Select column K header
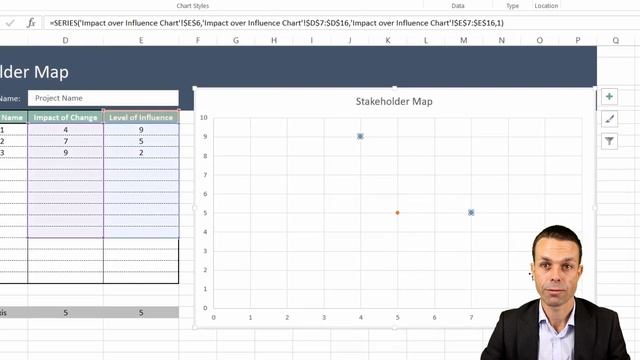The height and width of the screenshot is (360, 640). pos(388,40)
